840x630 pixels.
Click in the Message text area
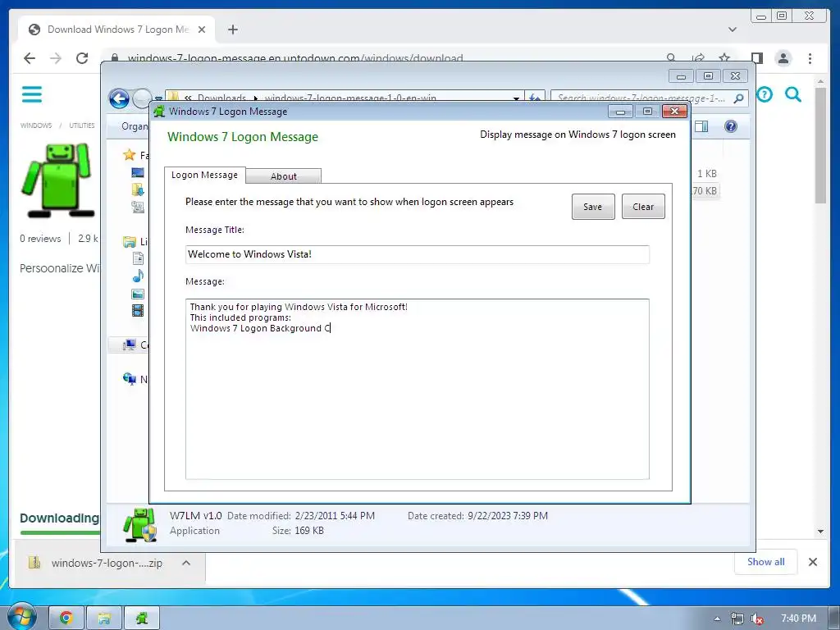[418, 389]
